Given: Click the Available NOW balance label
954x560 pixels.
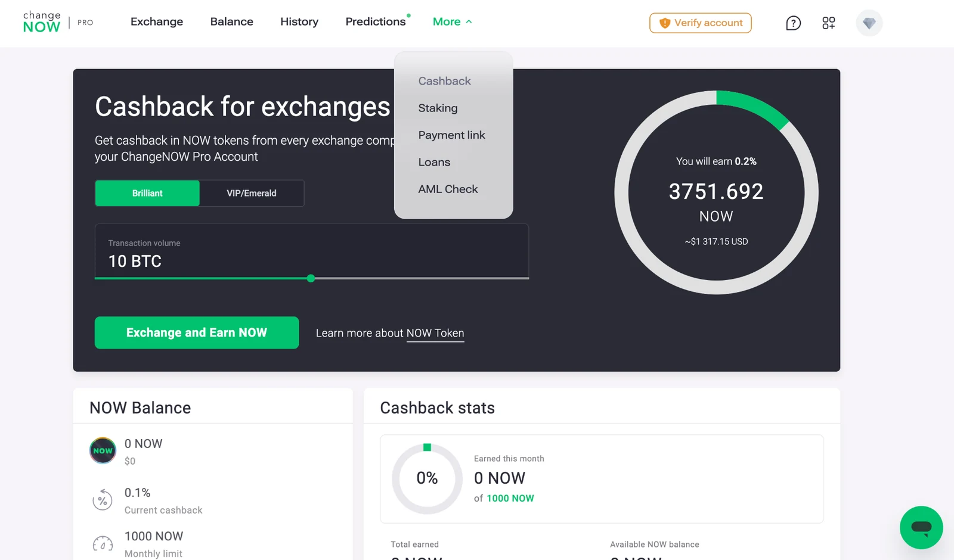Looking at the screenshot, I should 654,545.
